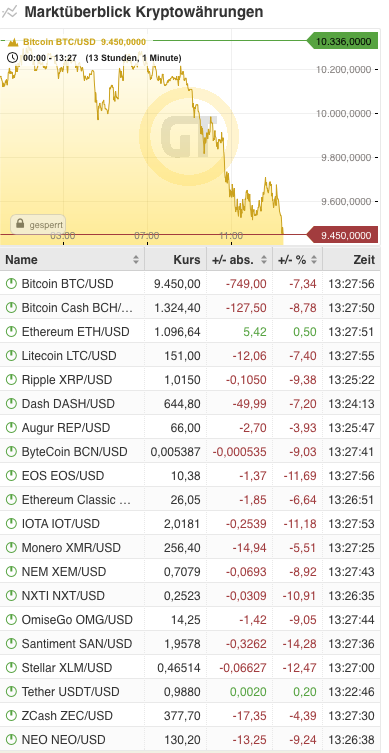Open the Litecoin LTC/USD link
Image resolution: width=389 pixels, height=753 pixels.
click(69, 356)
